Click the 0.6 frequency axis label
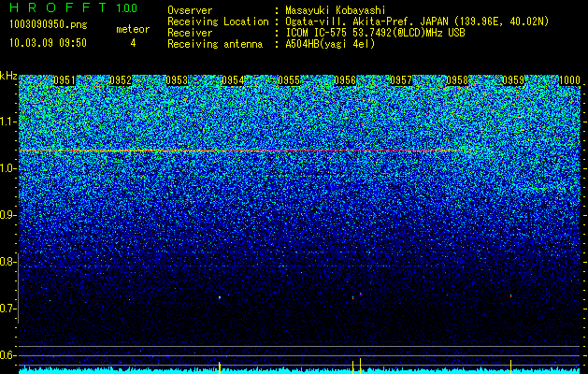 point(7,355)
